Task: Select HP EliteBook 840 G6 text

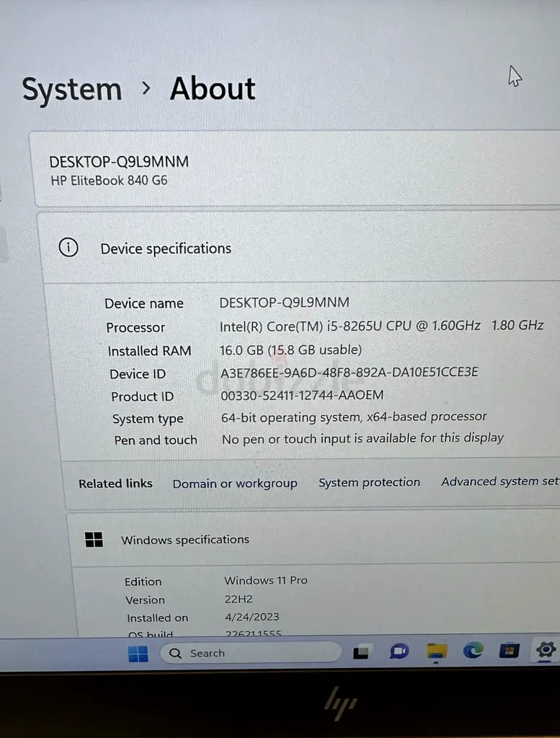Action: [109, 180]
